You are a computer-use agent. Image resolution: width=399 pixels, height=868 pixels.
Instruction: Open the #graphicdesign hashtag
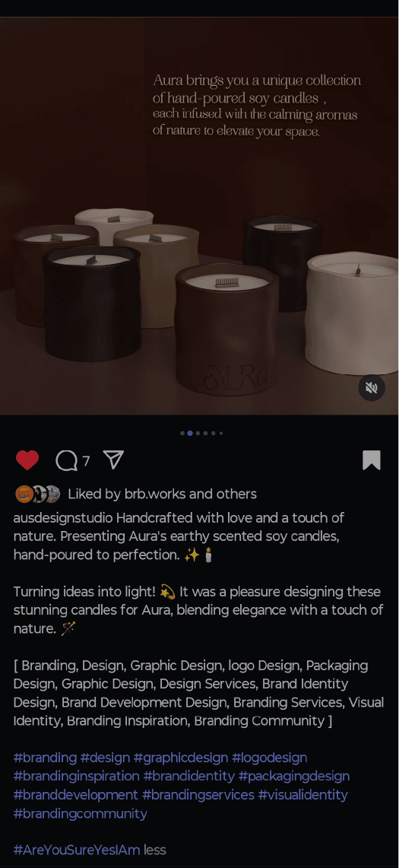point(180,757)
